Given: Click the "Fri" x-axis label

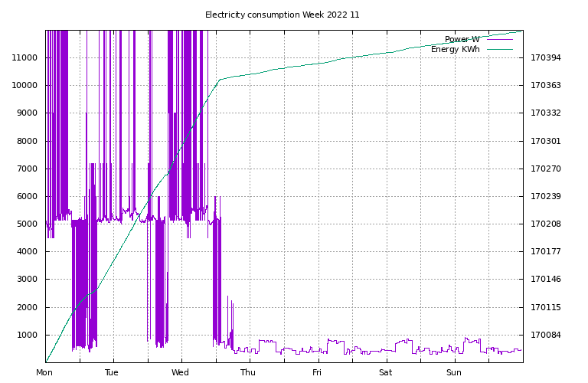Looking at the screenshot, I should [x=317, y=372].
